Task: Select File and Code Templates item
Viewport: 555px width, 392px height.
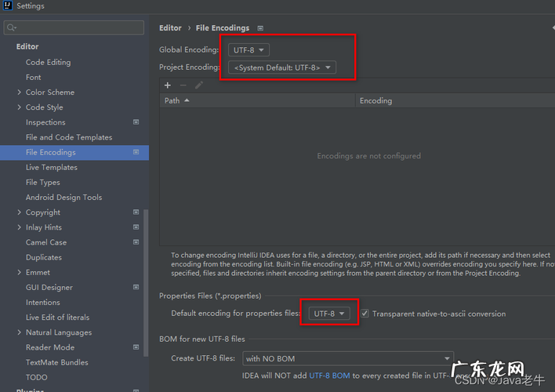Action: point(69,137)
